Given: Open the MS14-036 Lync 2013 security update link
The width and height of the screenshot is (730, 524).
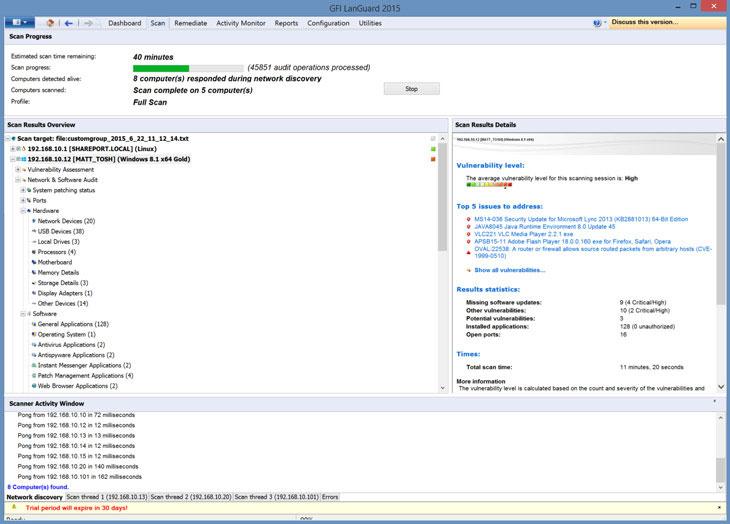Looking at the screenshot, I should 581,219.
